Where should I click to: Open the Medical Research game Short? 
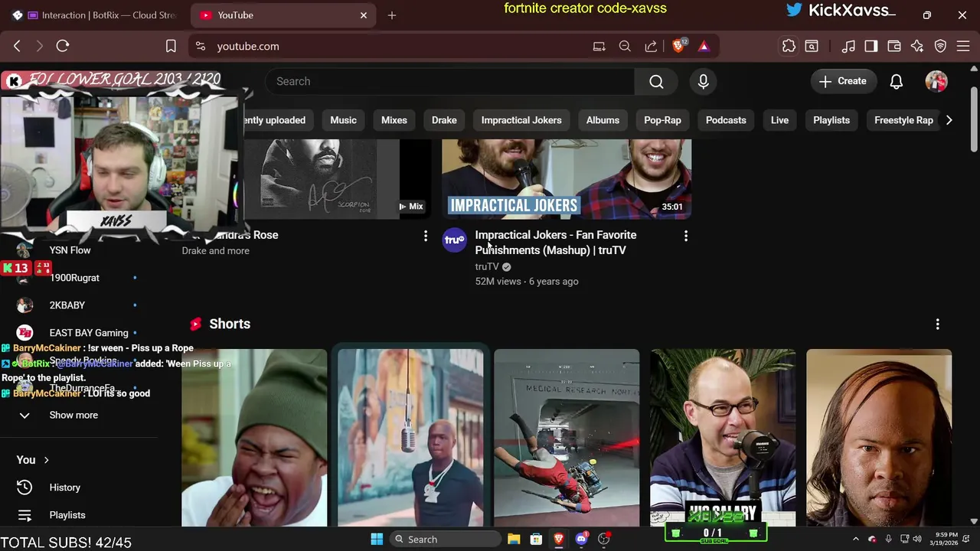(x=567, y=438)
